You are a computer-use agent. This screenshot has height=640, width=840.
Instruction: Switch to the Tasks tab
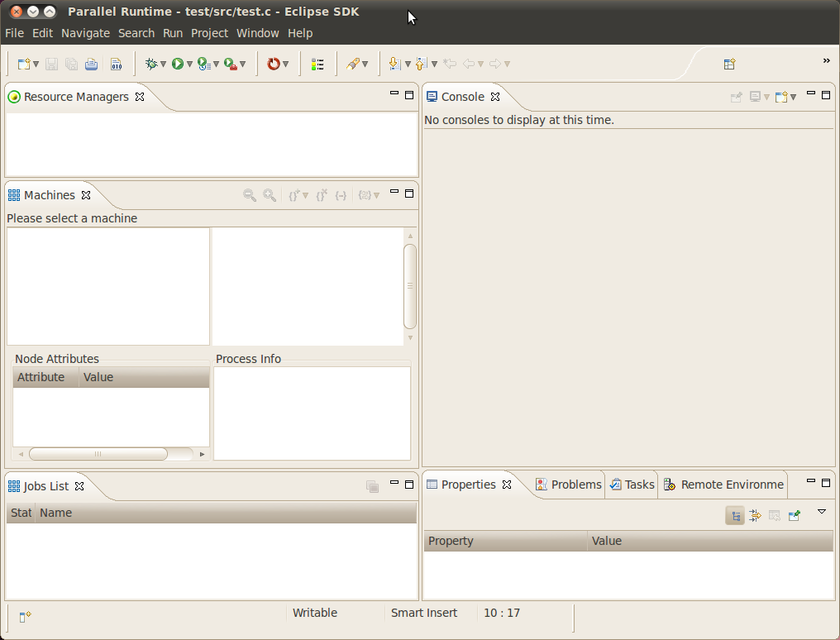[632, 485]
